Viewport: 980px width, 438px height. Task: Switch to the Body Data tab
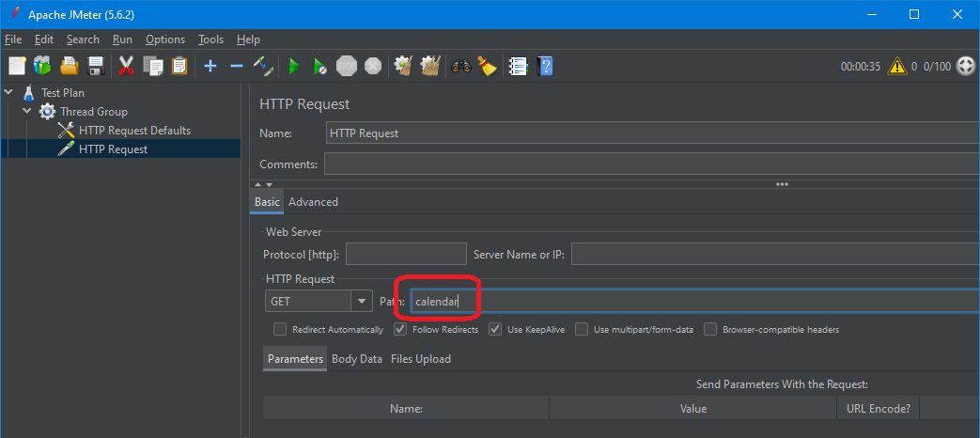pos(357,359)
